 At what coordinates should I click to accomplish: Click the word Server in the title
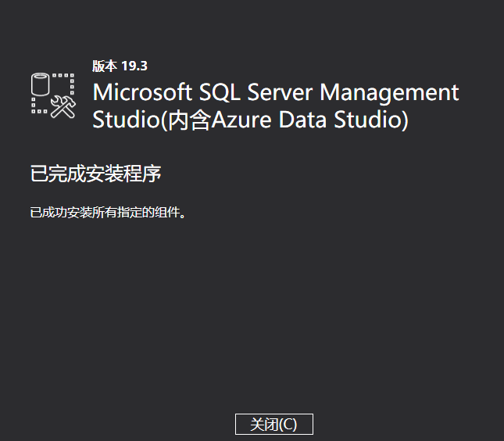(281, 92)
